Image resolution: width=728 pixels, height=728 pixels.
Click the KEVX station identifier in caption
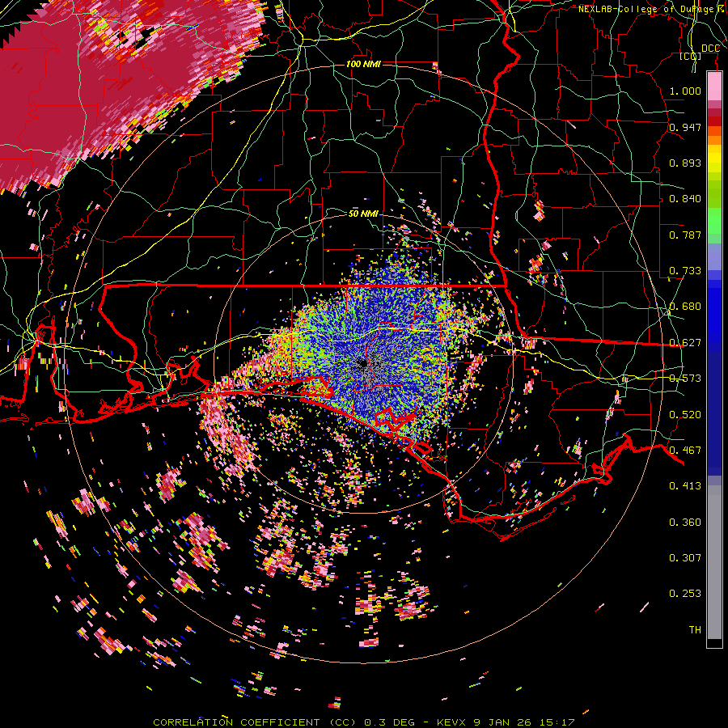coord(452,722)
